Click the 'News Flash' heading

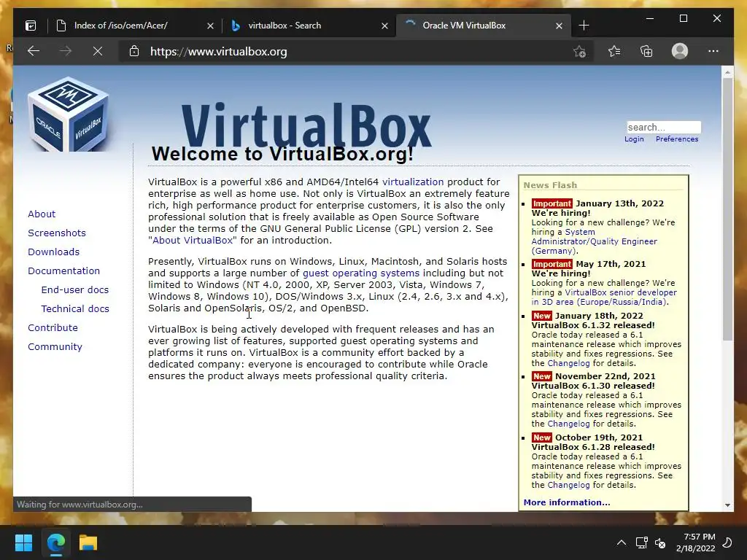click(x=550, y=185)
